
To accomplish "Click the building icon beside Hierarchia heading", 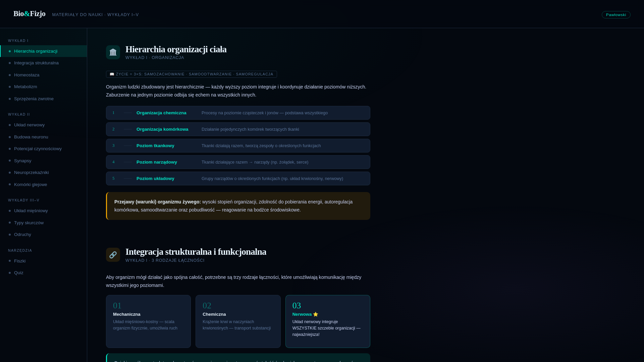I will (x=113, y=52).
